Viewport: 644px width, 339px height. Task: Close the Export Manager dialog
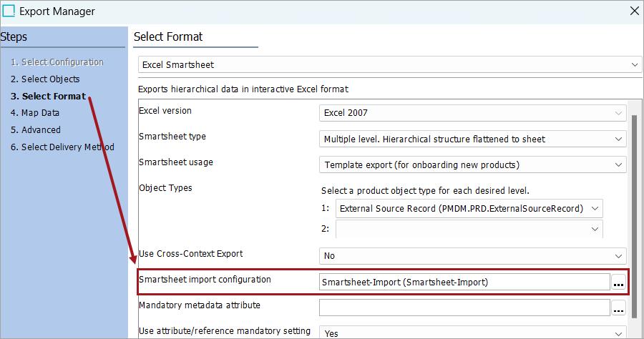point(633,11)
